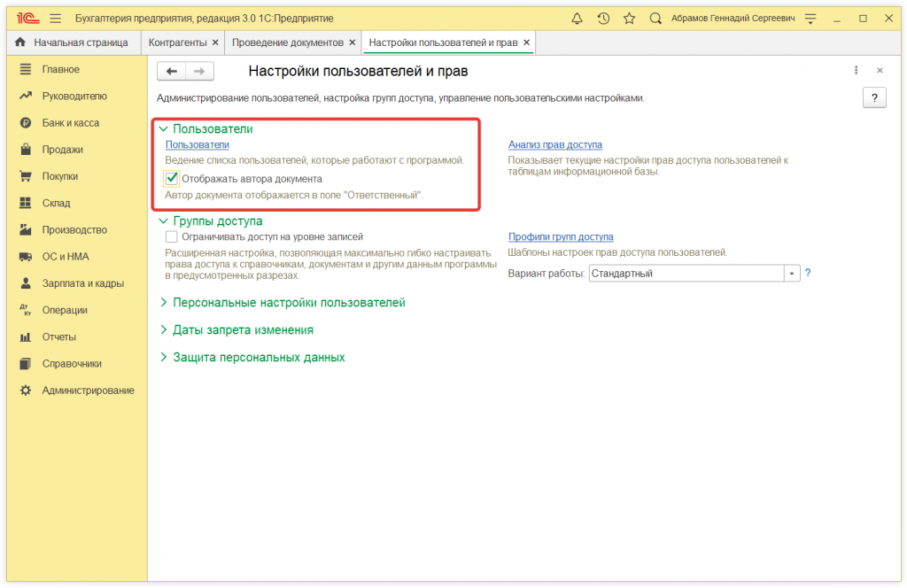
Task: Open Администрирование in the sidebar
Action: (x=88, y=391)
